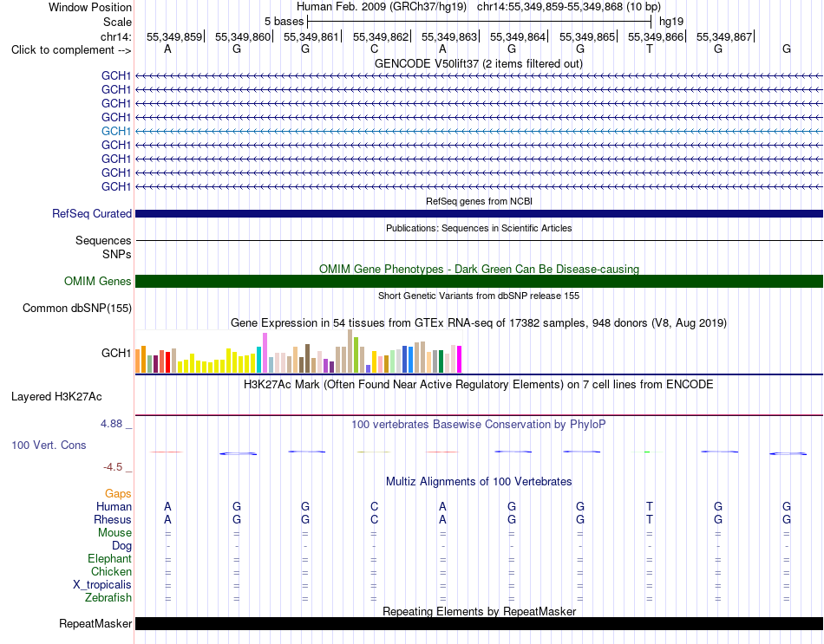Click 'Repeating Elements by RepeatMasker' title
This screenshot has width=824, height=644.
click(479, 611)
